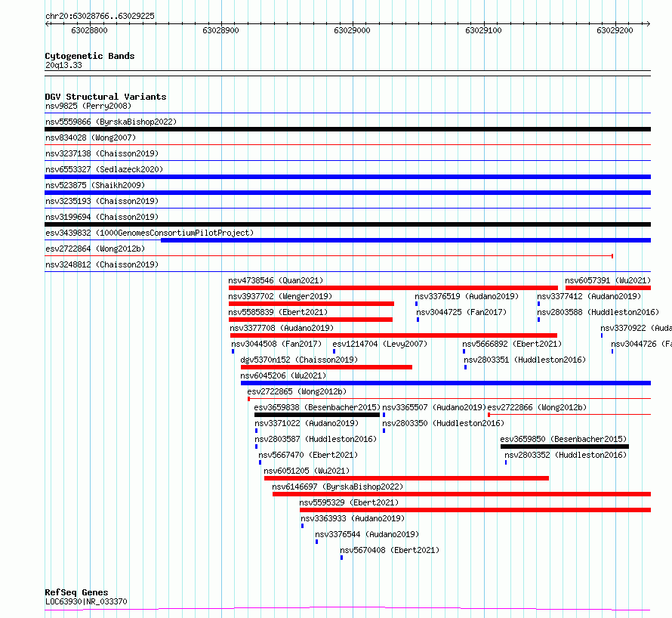Screen dimensions: 672x618
Task: Click the 63028900 ruler tick label
Action: (x=220, y=30)
